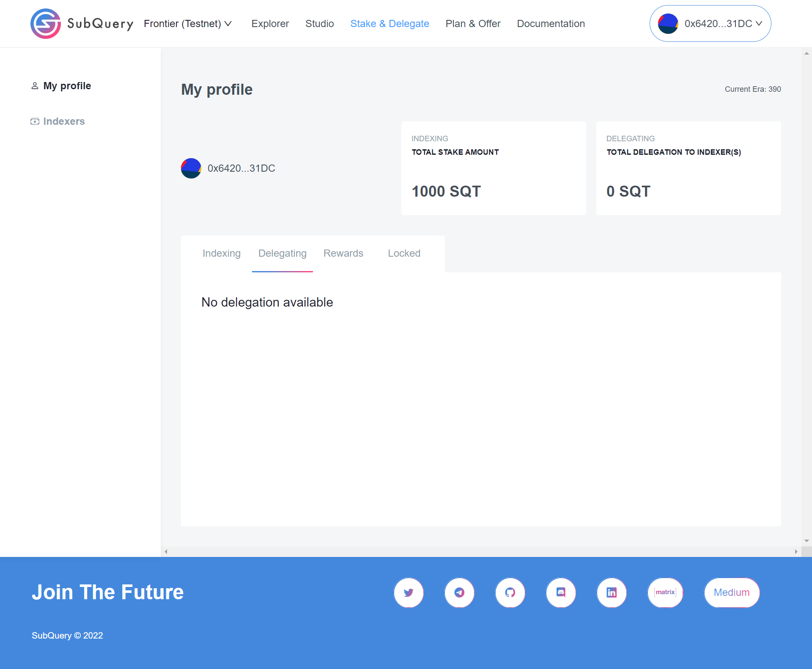This screenshot has height=669, width=812.
Task: Click the vertical scrollbar down arrow
Action: pyautogui.click(x=807, y=541)
